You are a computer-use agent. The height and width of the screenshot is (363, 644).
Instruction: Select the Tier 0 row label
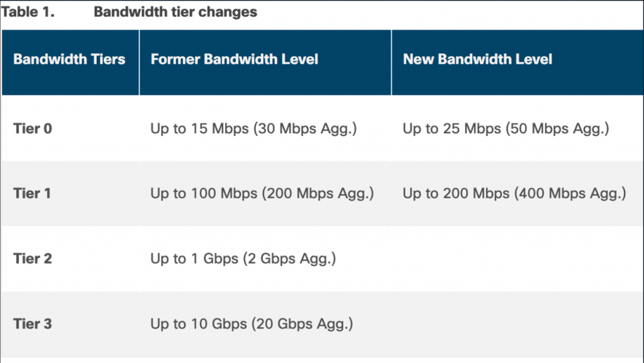coord(33,129)
